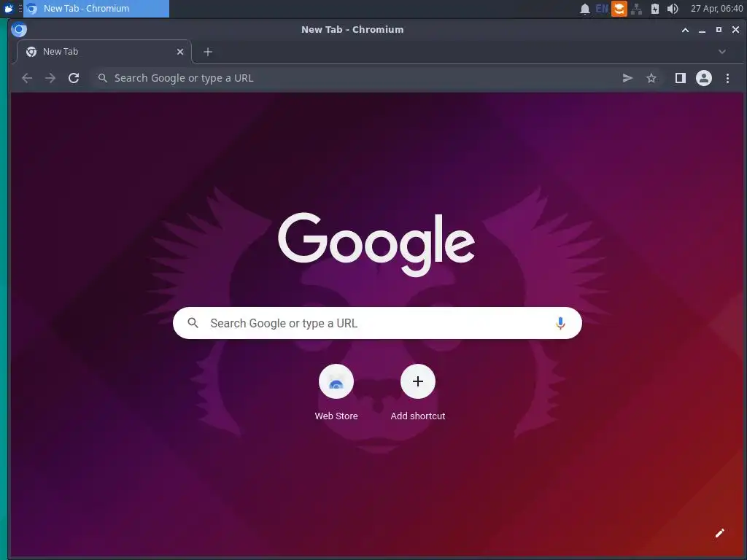Open the battery power tray icon

coord(655,9)
